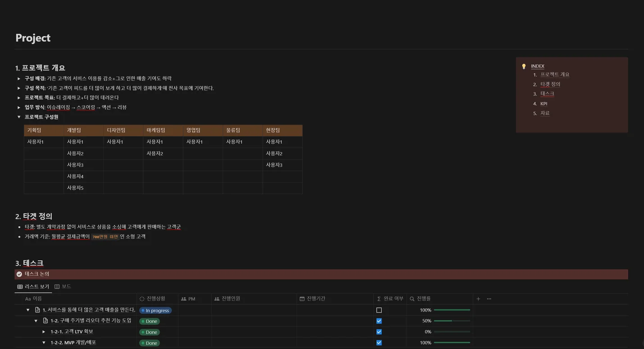Uncheck the box for row 1-2. 구매 주기별
The height and width of the screenshot is (349, 644).
coord(379,321)
